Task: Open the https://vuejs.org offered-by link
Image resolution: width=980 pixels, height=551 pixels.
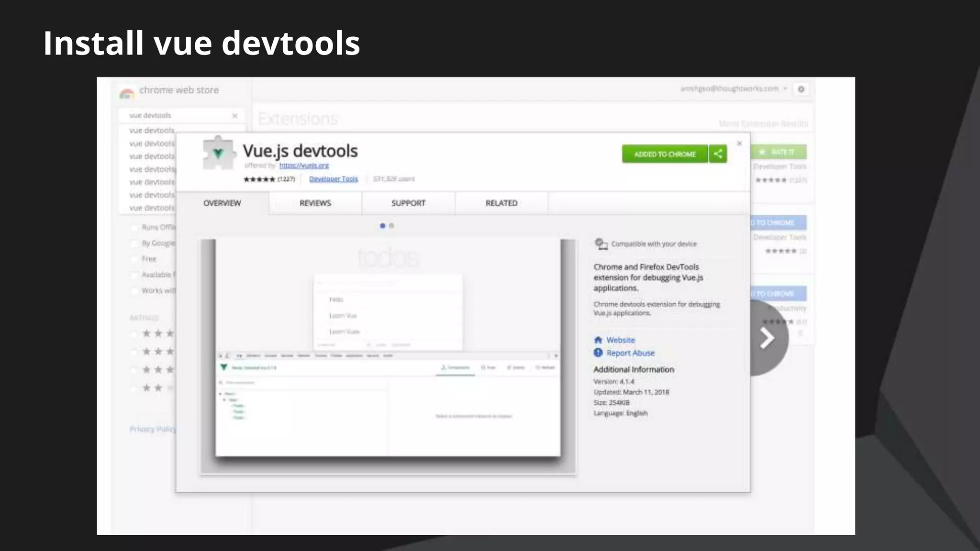Action: (304, 165)
